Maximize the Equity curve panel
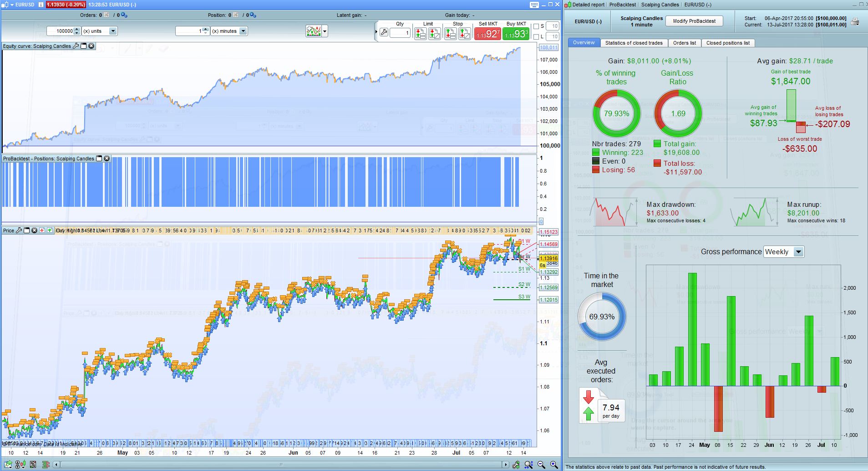Image resolution: width=868 pixels, height=471 pixels. coord(84,46)
